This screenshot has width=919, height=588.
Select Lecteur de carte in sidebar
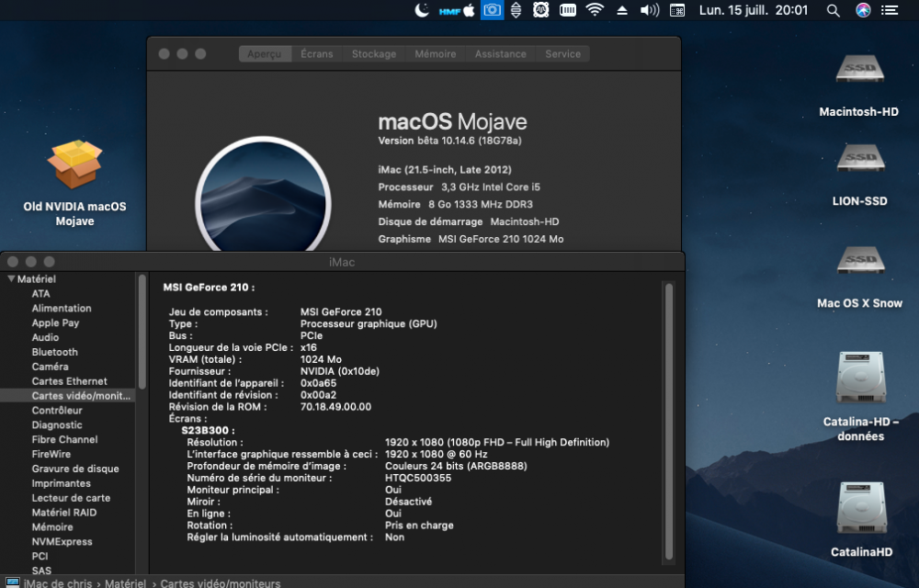click(71, 498)
